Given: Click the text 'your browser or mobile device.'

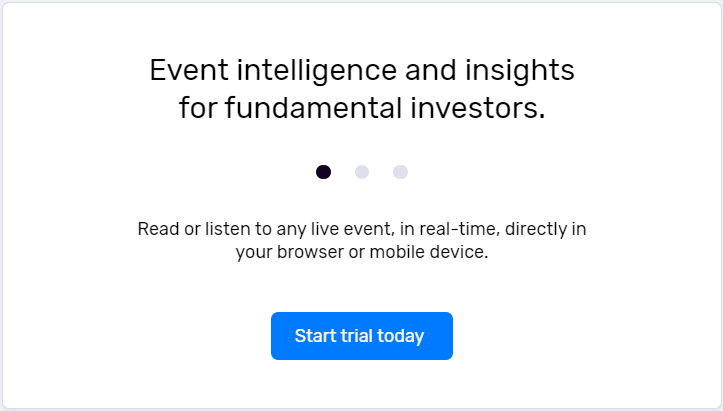Looking at the screenshot, I should pyautogui.click(x=362, y=252).
